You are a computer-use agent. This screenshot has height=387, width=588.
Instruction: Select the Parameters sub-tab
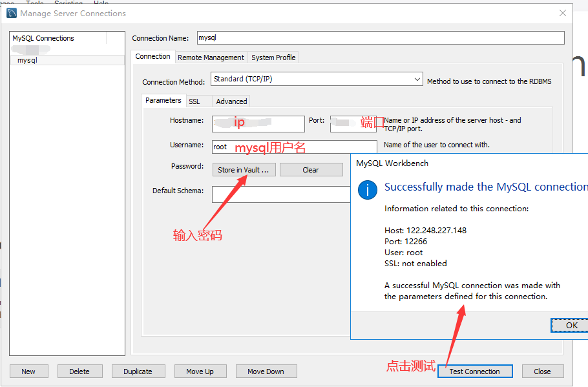[163, 100]
